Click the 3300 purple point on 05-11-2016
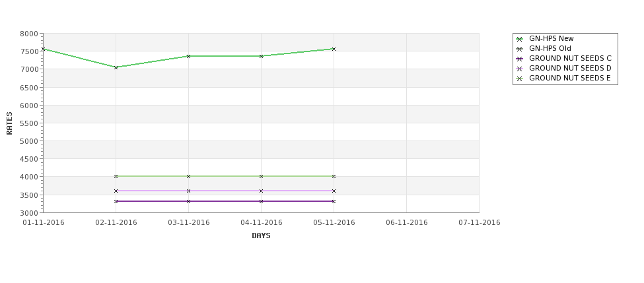 click(x=334, y=201)
